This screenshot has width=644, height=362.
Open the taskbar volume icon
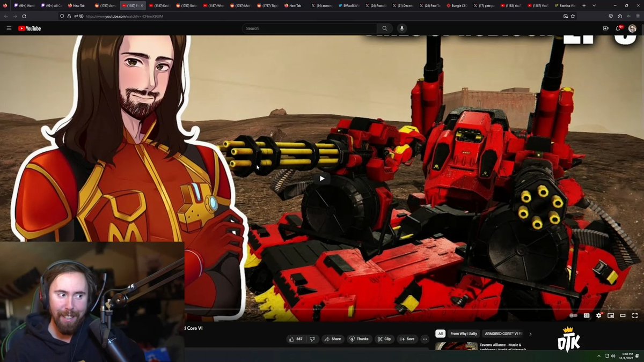(x=613, y=356)
